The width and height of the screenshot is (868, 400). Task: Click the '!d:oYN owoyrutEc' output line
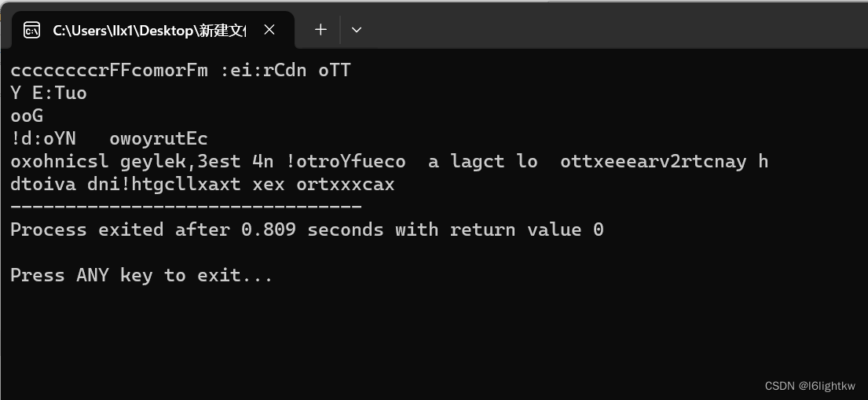click(109, 138)
